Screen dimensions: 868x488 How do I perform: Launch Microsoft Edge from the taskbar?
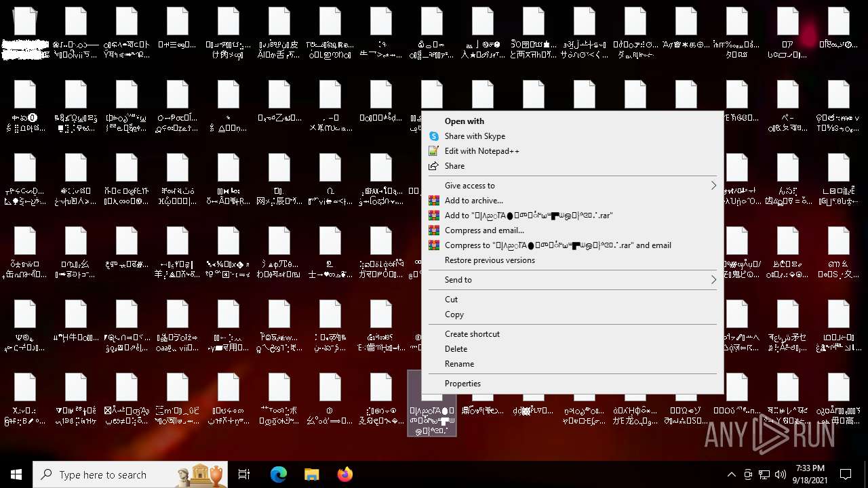tap(279, 474)
